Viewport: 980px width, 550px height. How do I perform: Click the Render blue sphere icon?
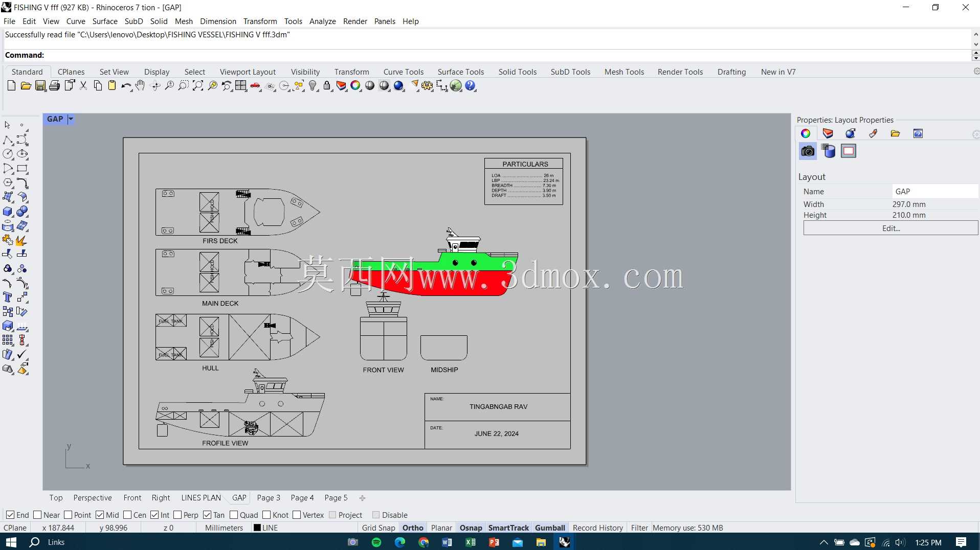[x=399, y=86]
